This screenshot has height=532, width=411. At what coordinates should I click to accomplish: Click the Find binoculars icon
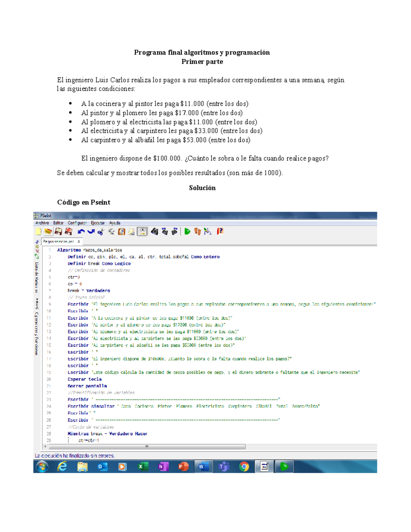pyautogui.click(x=154, y=232)
